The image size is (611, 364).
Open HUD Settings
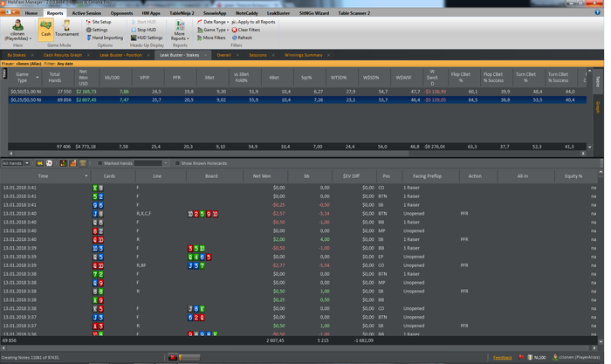point(147,38)
